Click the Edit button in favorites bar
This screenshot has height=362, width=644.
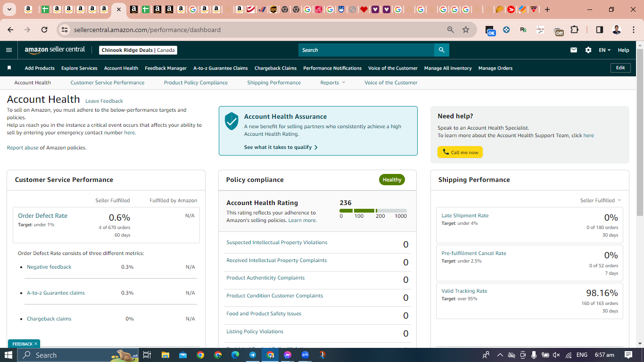[620, 68]
